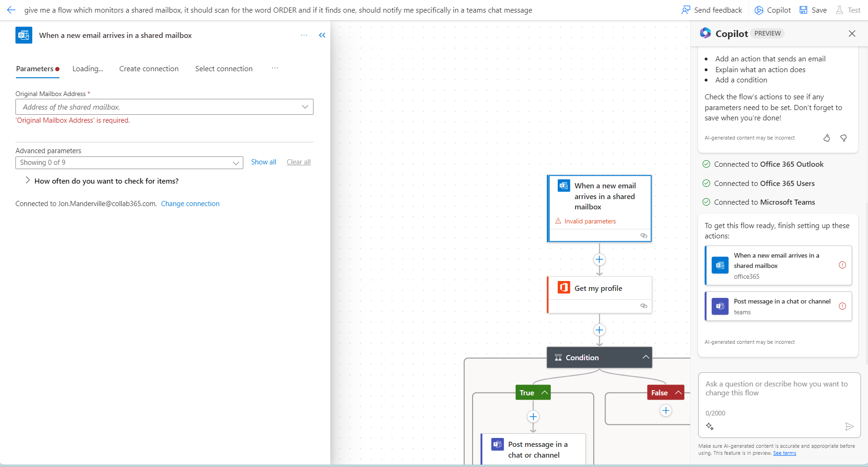Click the send arrow in the Copilot prompt box
This screenshot has height=467, width=868.
(850, 427)
